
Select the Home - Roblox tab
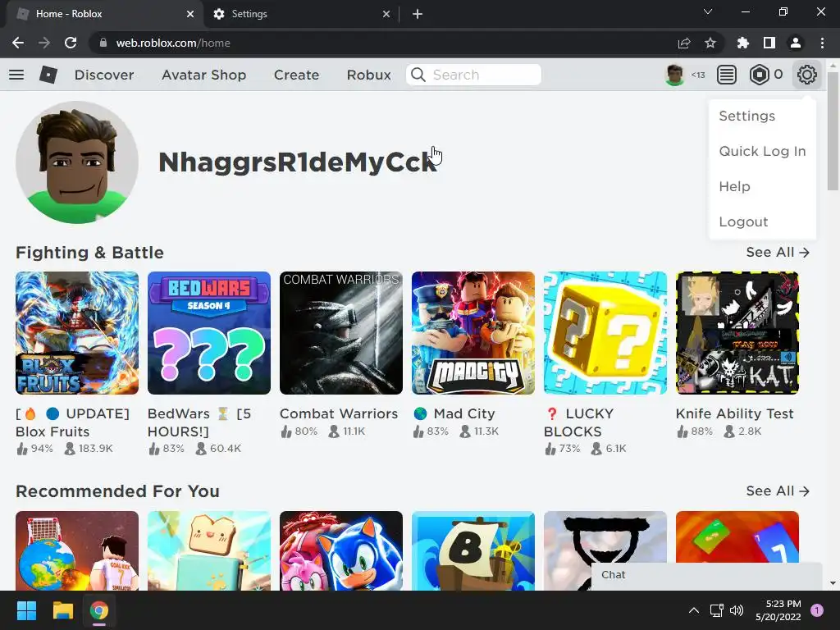104,14
